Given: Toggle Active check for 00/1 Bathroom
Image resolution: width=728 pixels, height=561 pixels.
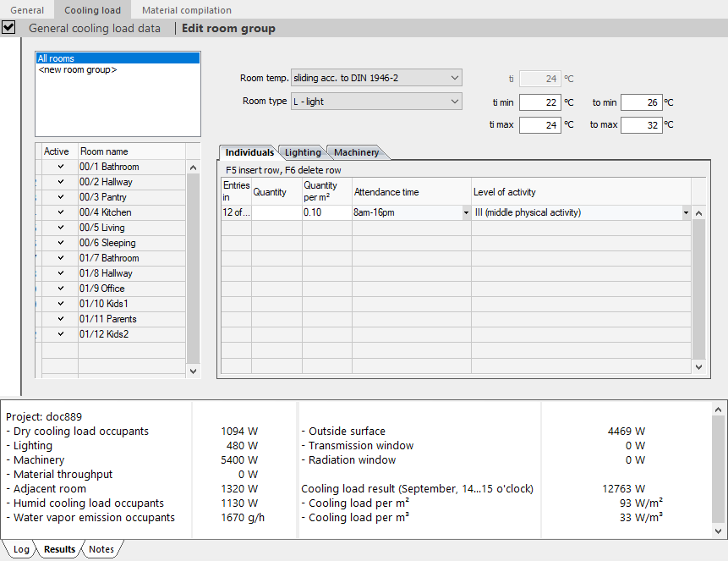Looking at the screenshot, I should pos(60,167).
